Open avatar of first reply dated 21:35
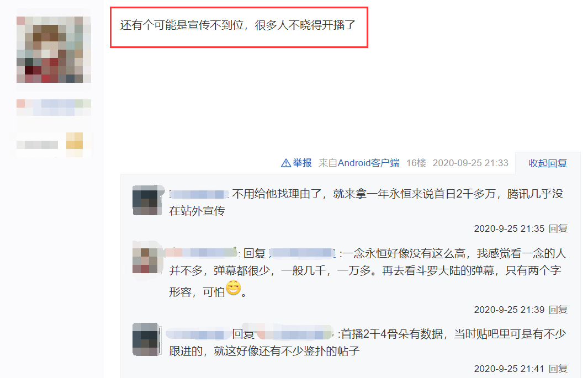This screenshot has width=588, height=378. click(x=147, y=200)
